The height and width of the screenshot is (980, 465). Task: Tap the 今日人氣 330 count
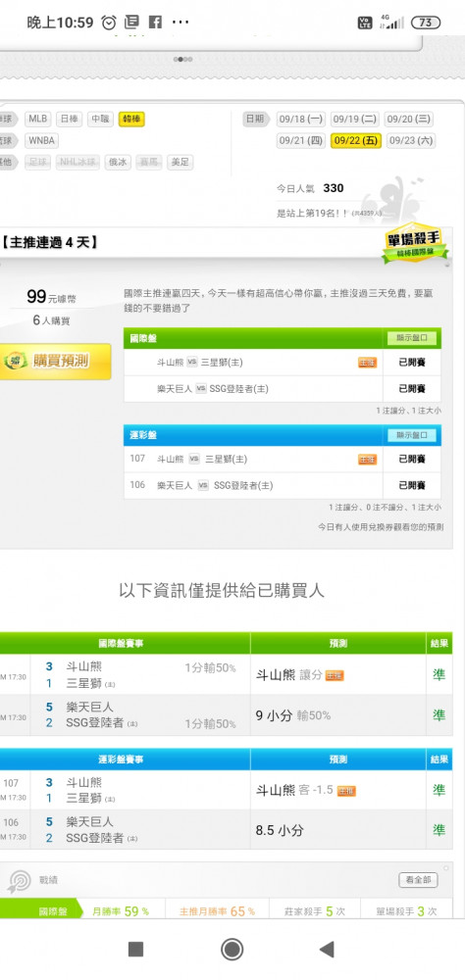(x=310, y=188)
